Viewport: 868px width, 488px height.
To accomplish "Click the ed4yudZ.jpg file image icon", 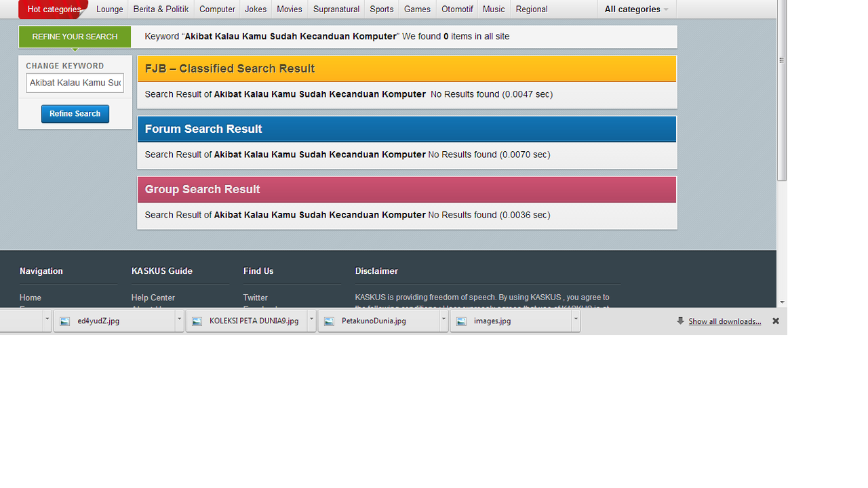I will 65,321.
